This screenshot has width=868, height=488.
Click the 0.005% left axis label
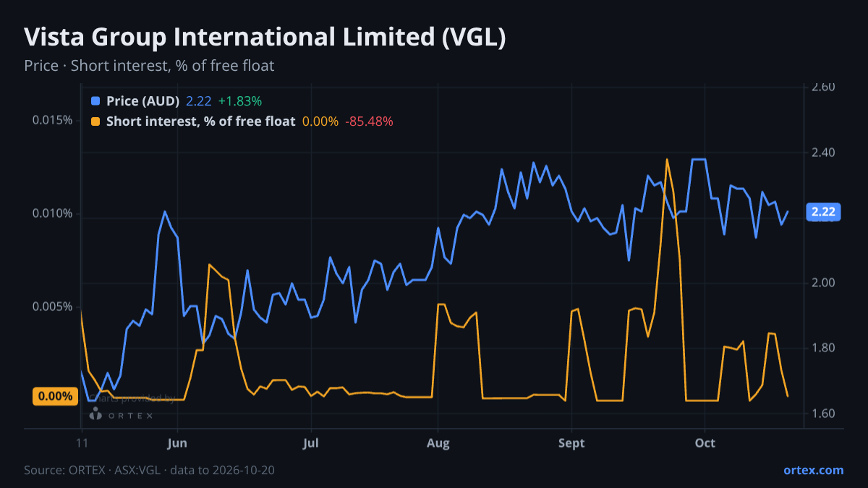point(52,307)
